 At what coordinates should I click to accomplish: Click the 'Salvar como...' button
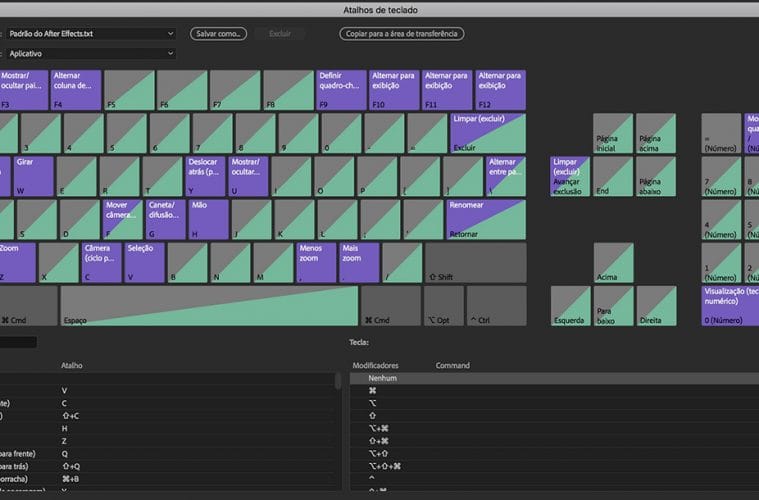point(218,33)
